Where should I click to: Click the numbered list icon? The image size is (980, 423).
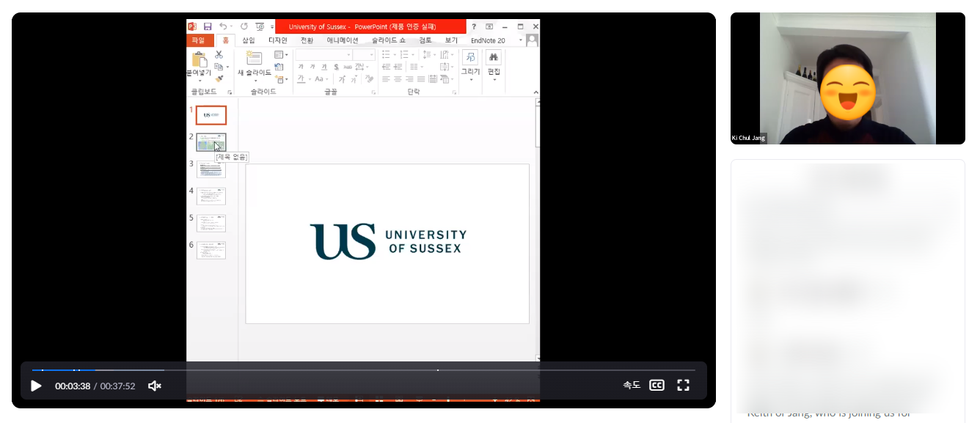406,55
